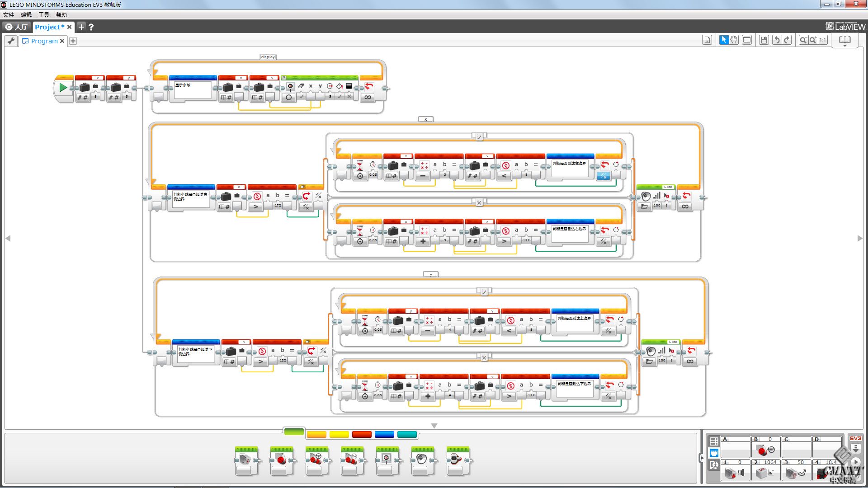Select the comment tool in toolbar
The height and width of the screenshot is (488, 868).
pos(747,40)
